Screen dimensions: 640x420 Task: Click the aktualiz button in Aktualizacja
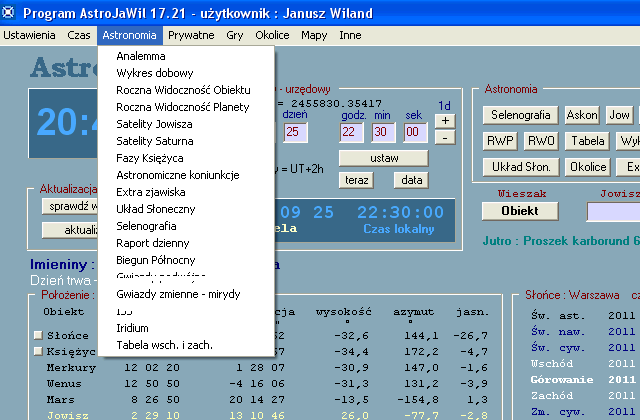(70, 230)
